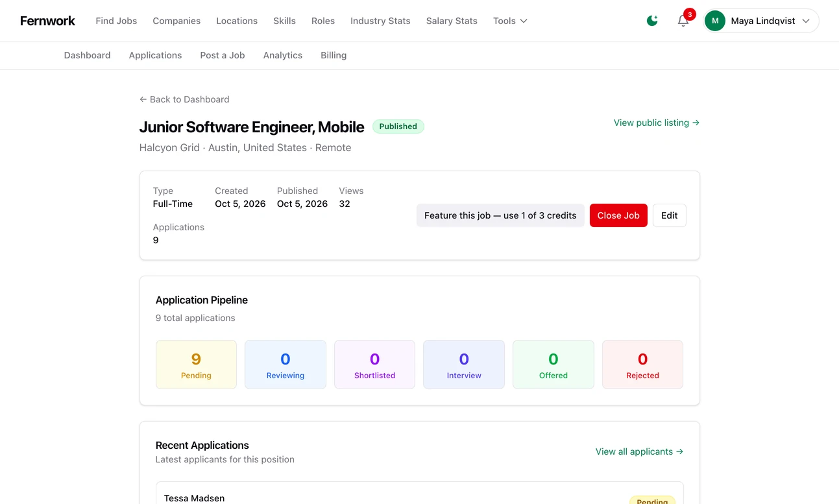Click the Published status badge
Viewport: 839px width, 504px height.
tap(398, 126)
